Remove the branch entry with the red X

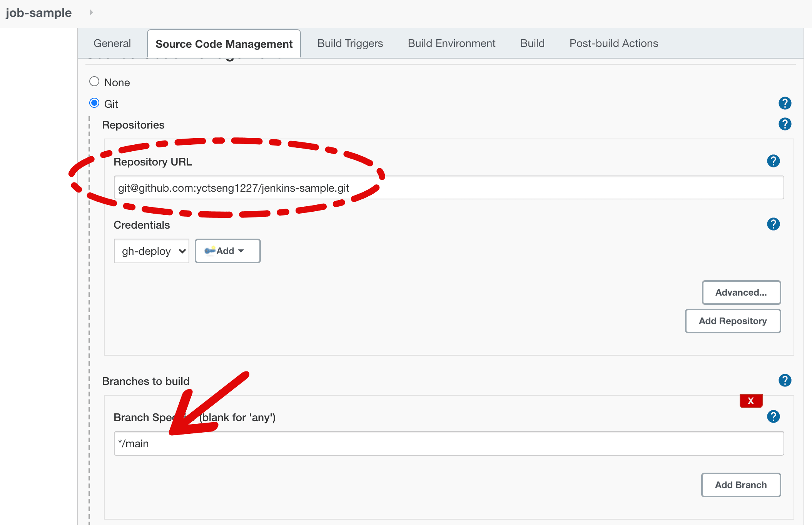[751, 401]
